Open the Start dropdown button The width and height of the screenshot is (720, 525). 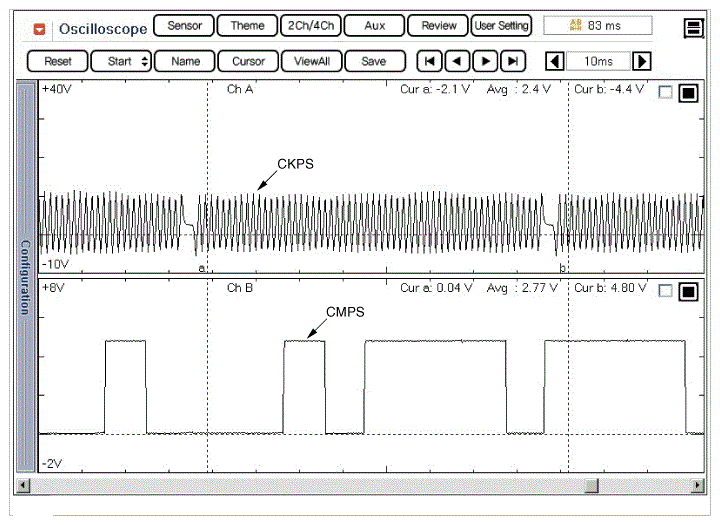click(x=121, y=61)
